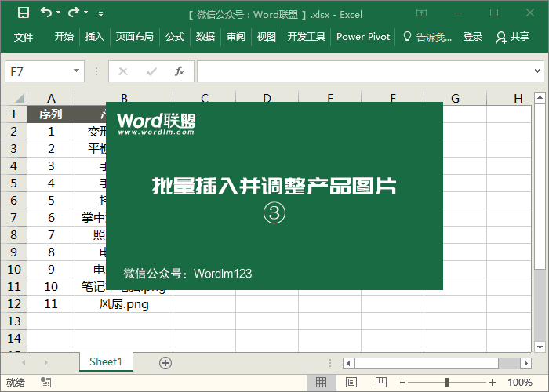The width and height of the screenshot is (549, 392).
Task: Click the Cancel X formula bar icon
Action: (123, 71)
